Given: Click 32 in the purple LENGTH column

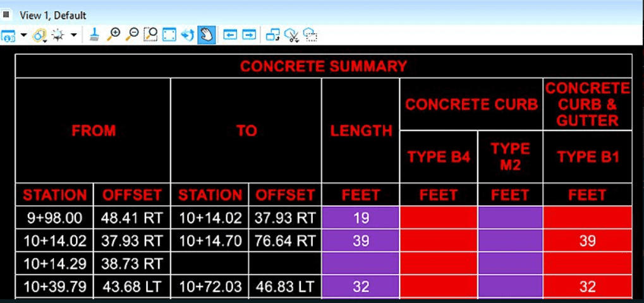Looking at the screenshot, I should [361, 287].
